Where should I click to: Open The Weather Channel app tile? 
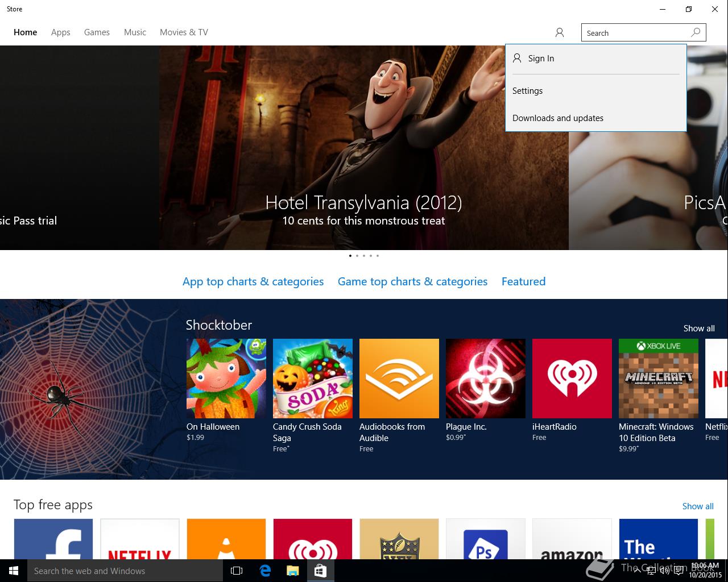(659, 539)
